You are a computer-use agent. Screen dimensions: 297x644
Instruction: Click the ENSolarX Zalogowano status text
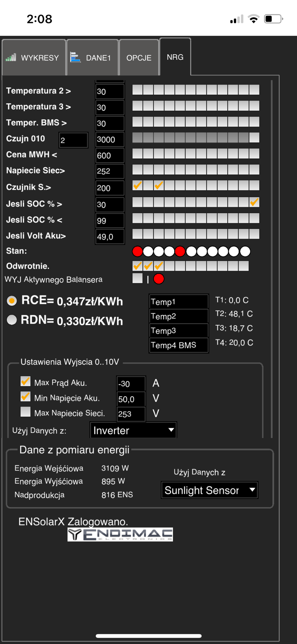(73, 521)
